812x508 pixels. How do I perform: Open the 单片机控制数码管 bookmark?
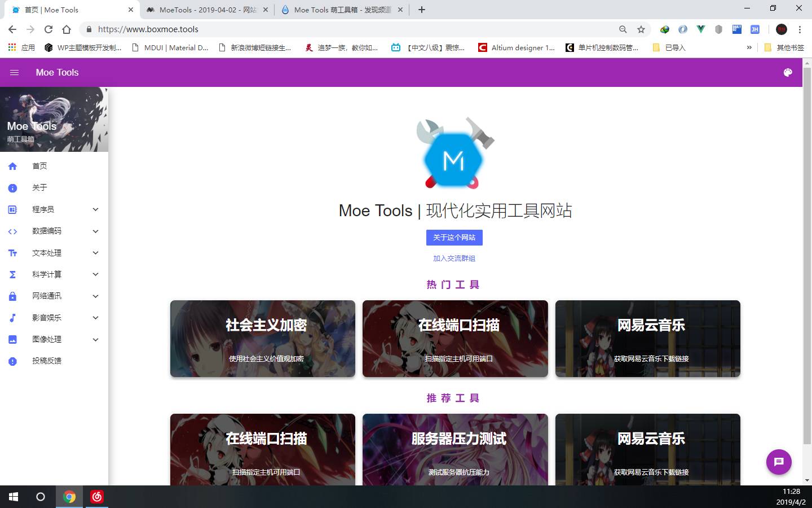(x=602, y=47)
